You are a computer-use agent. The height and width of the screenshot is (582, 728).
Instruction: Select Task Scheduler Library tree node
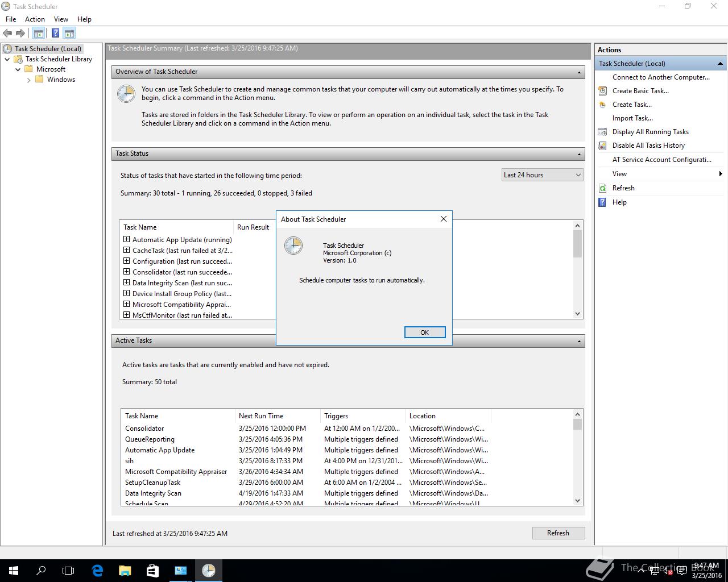point(59,59)
